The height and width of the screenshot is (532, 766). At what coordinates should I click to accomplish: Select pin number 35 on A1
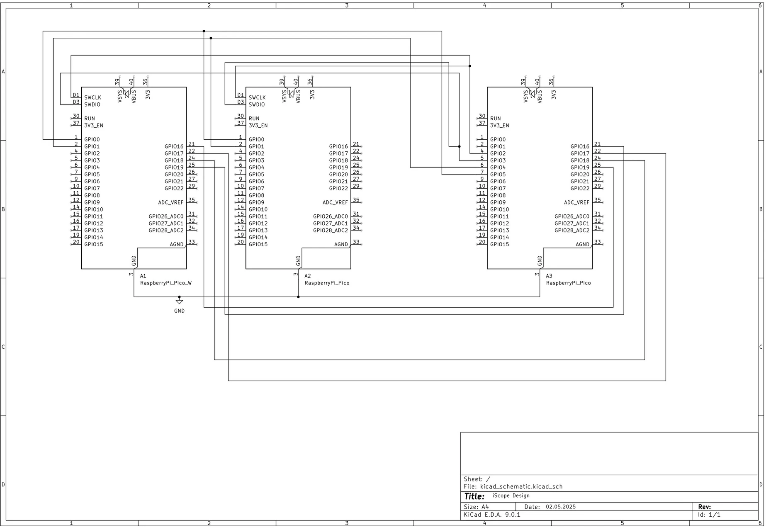click(192, 200)
